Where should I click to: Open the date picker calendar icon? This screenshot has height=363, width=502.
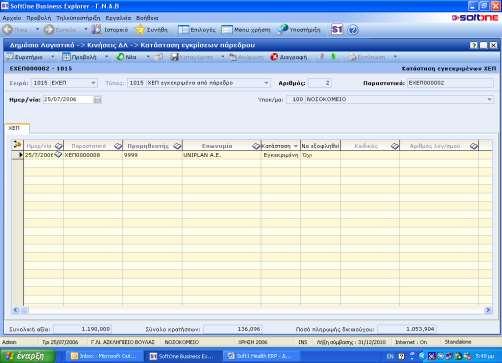pyautogui.click(x=97, y=99)
